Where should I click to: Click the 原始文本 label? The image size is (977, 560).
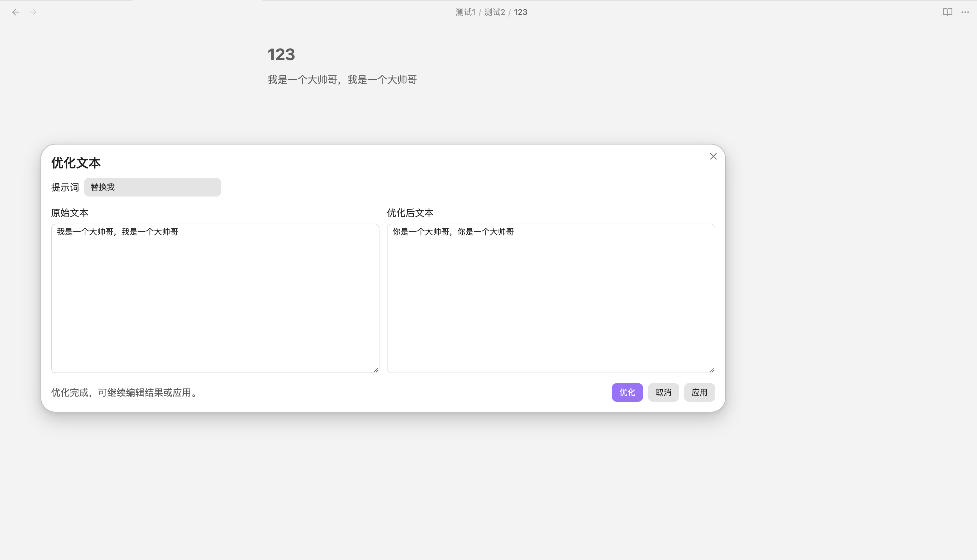coord(69,213)
